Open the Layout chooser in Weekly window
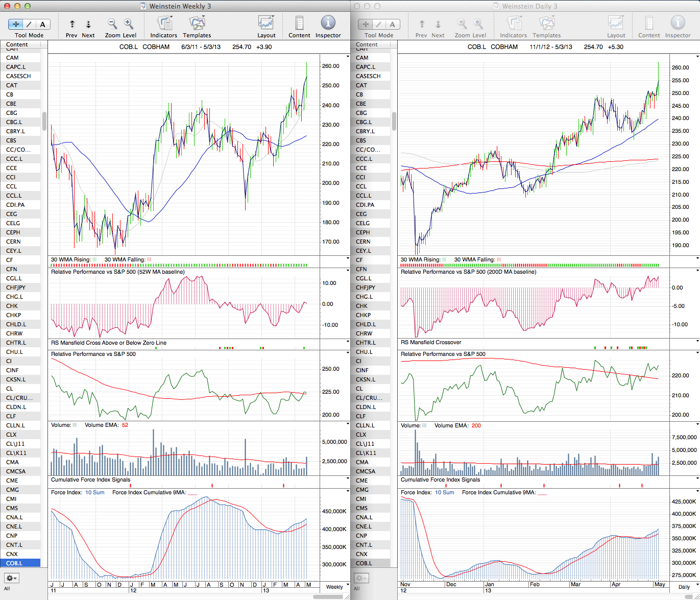The height and width of the screenshot is (600, 700). tap(266, 23)
